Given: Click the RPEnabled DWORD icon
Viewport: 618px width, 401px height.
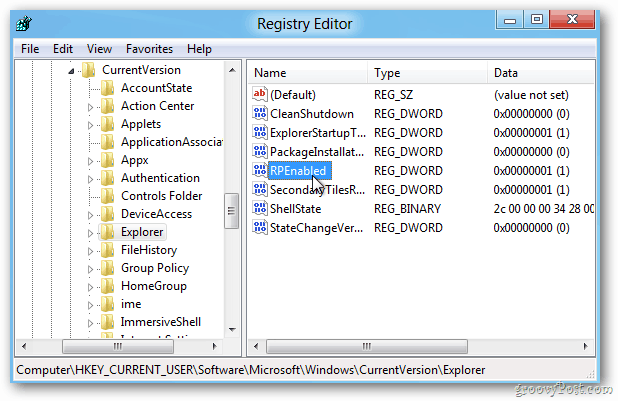Looking at the screenshot, I should pyautogui.click(x=260, y=170).
